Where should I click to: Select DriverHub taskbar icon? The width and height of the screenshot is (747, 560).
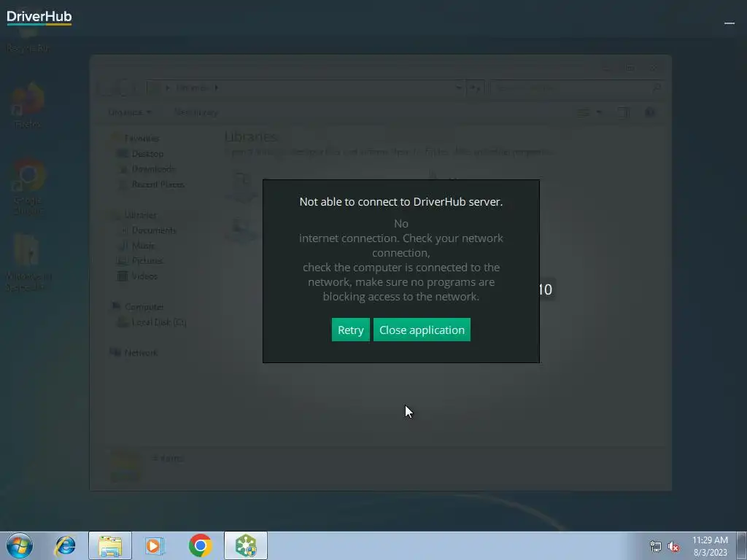(246, 545)
